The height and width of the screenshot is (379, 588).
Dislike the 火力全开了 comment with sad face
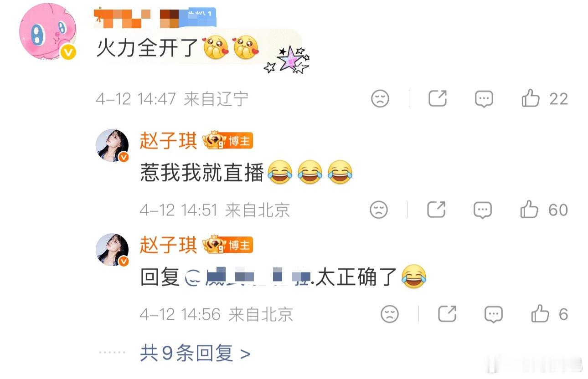click(380, 98)
